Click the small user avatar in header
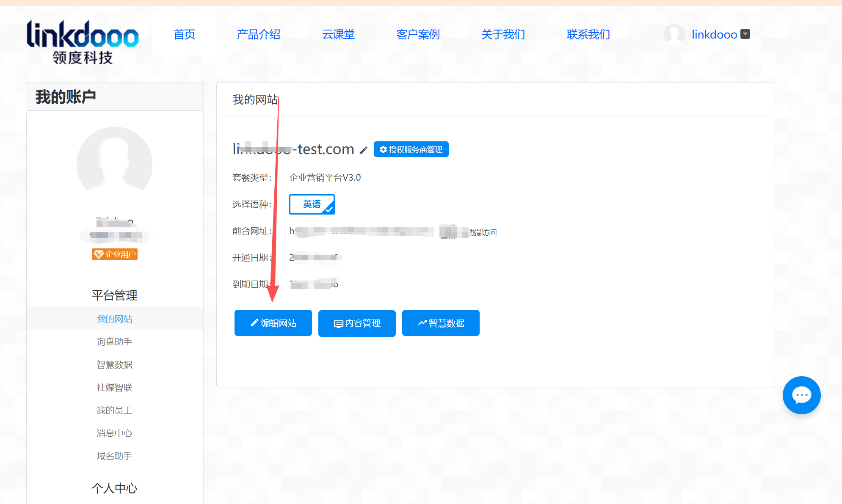Screen dimensions: 842x504 [674, 34]
